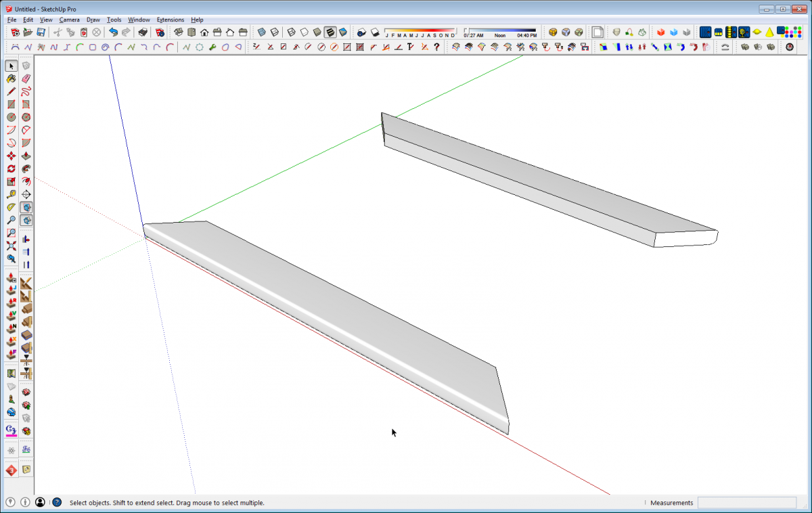Click the Print icon
Viewport: 812px width, 513px height.
click(x=143, y=32)
